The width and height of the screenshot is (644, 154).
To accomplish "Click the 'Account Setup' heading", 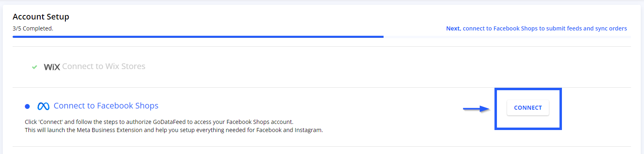I will pos(41,17).
